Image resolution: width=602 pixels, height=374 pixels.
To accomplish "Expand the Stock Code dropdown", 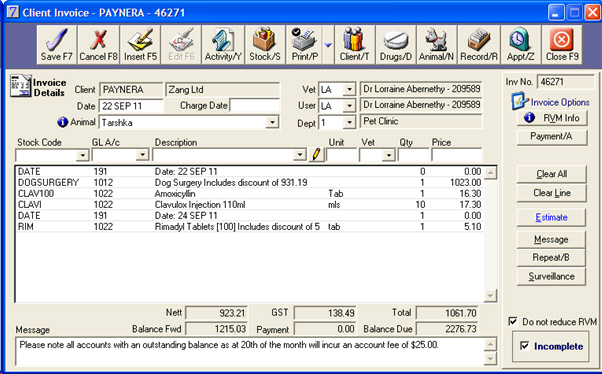I will click(x=82, y=155).
